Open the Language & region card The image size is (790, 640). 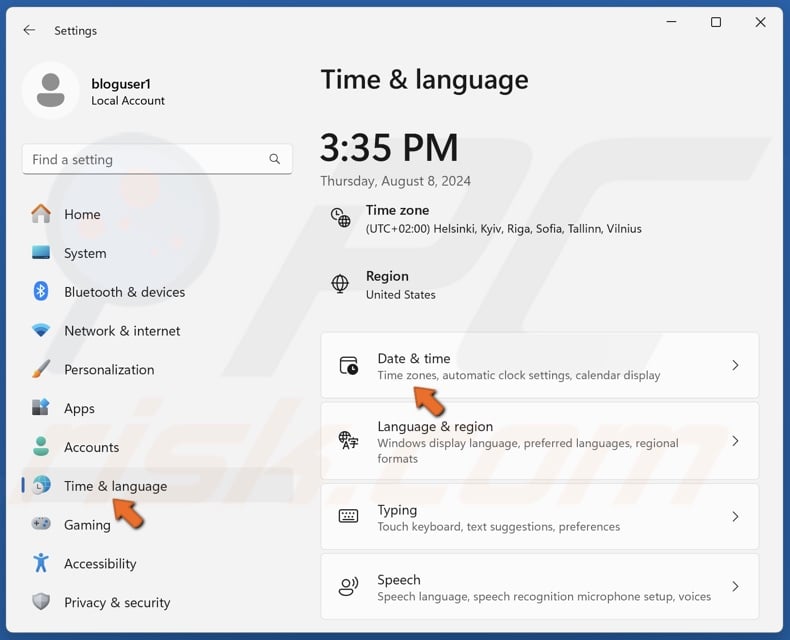pos(540,441)
